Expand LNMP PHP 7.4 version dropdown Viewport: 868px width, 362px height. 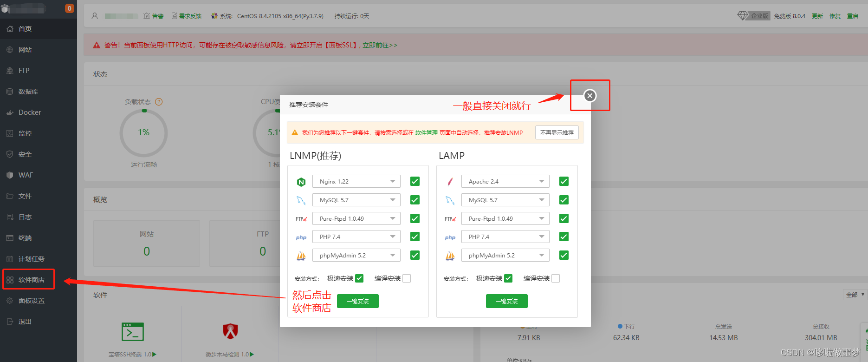(356, 237)
